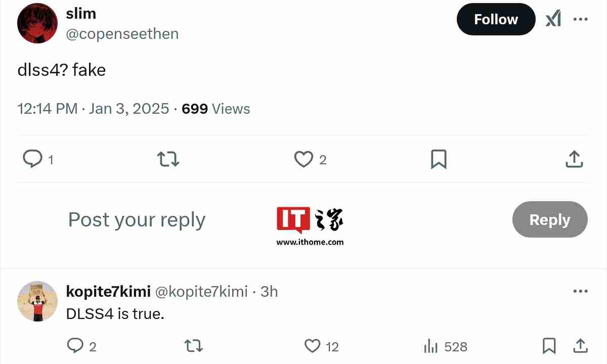
Task: Share kopite7kimi's reply
Action: click(580, 346)
